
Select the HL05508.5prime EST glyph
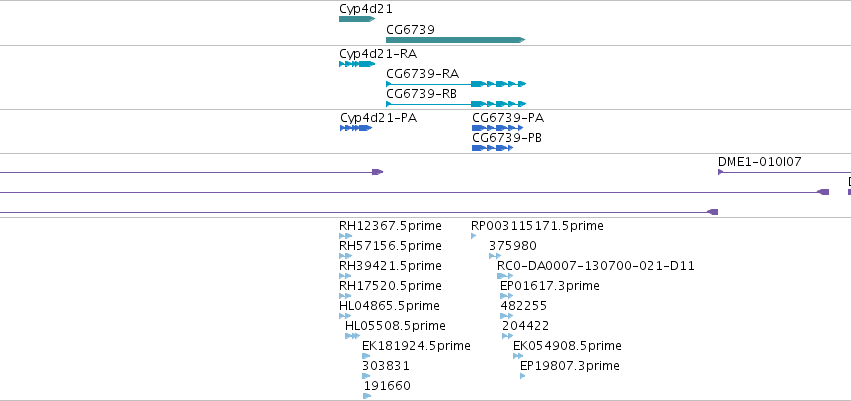click(352, 336)
